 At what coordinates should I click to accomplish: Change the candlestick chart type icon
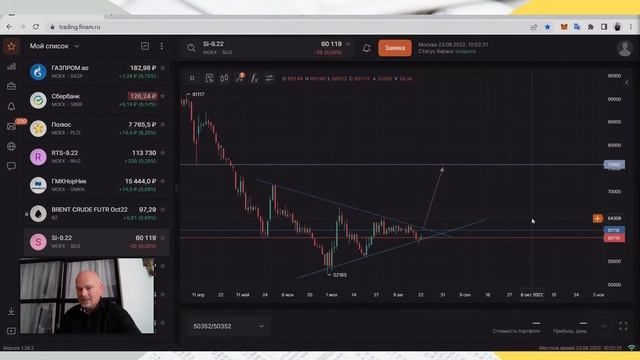point(224,78)
